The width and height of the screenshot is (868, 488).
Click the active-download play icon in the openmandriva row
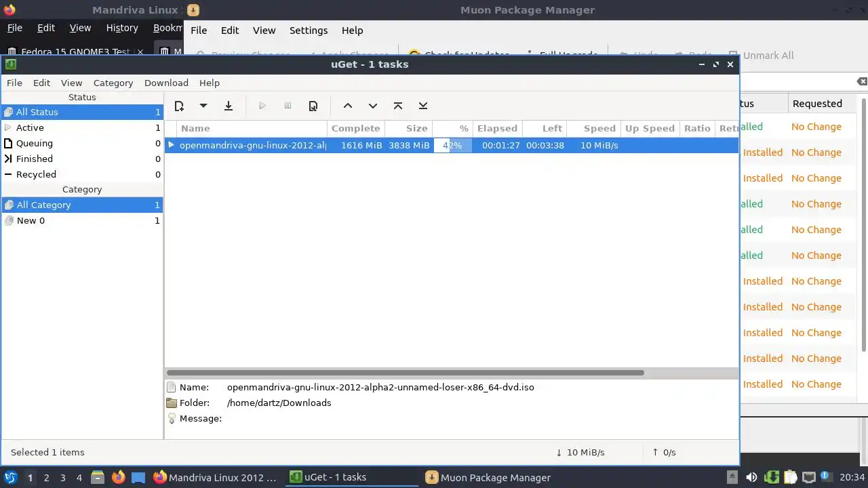(172, 145)
